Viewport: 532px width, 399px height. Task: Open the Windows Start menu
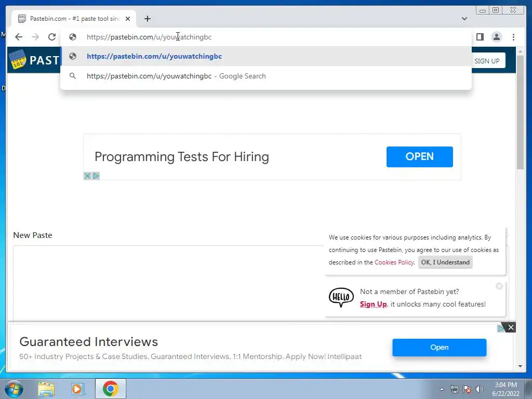pos(14,389)
